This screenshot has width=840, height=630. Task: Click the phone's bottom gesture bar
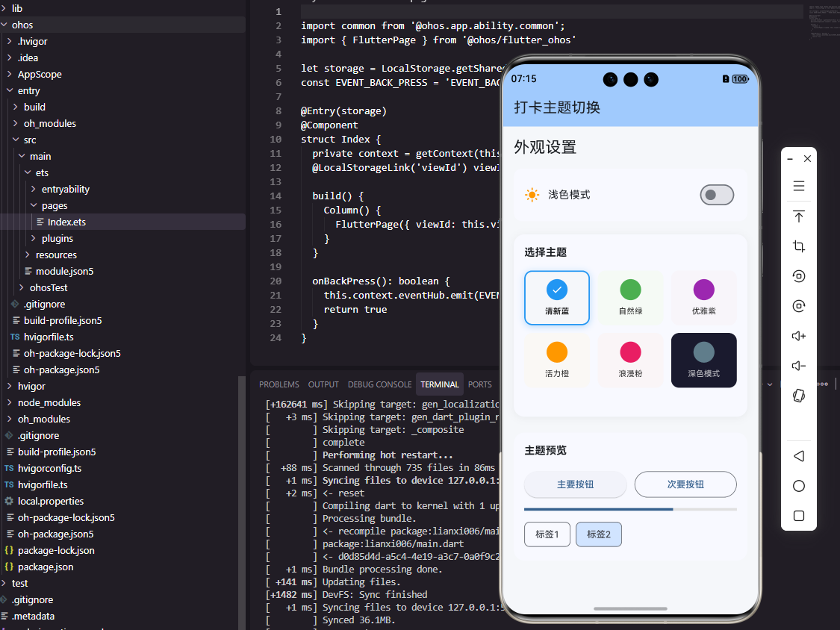coord(630,608)
